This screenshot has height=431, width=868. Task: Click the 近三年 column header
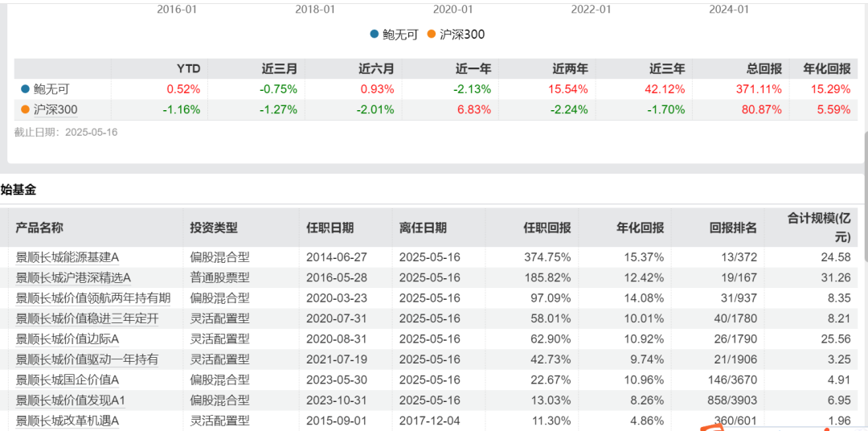click(x=667, y=68)
